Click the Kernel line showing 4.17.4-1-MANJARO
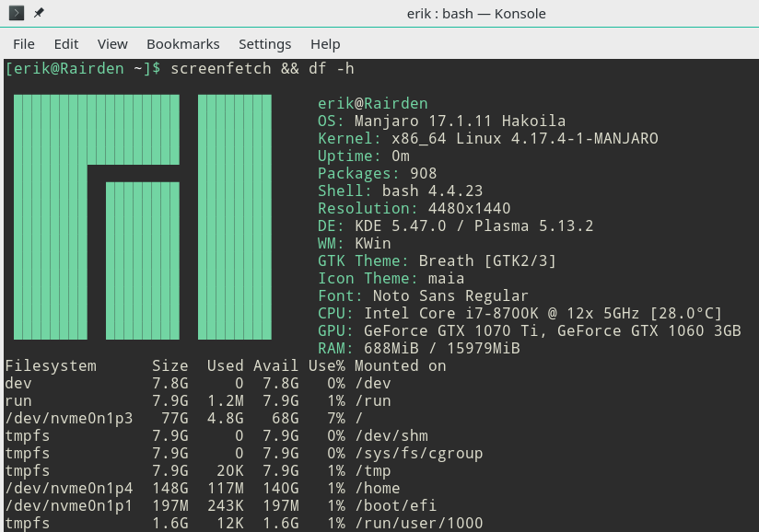Image resolution: width=759 pixels, height=532 pixels. pos(488,138)
